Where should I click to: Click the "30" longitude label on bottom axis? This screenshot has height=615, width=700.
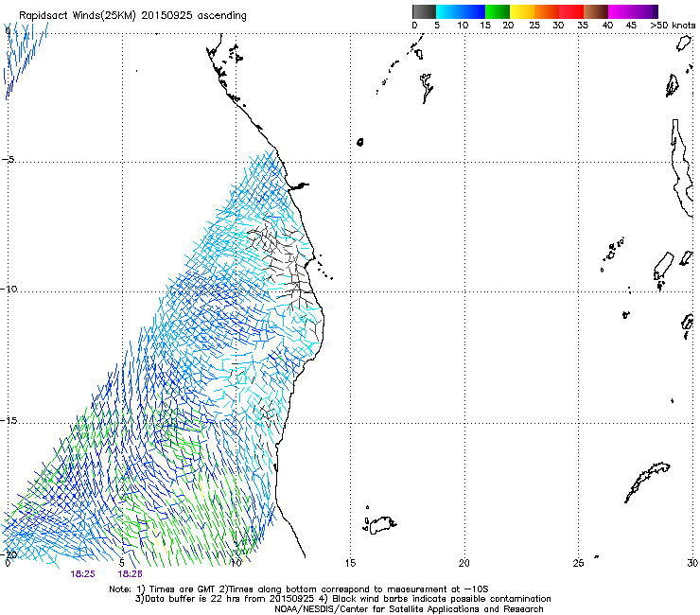(692, 563)
